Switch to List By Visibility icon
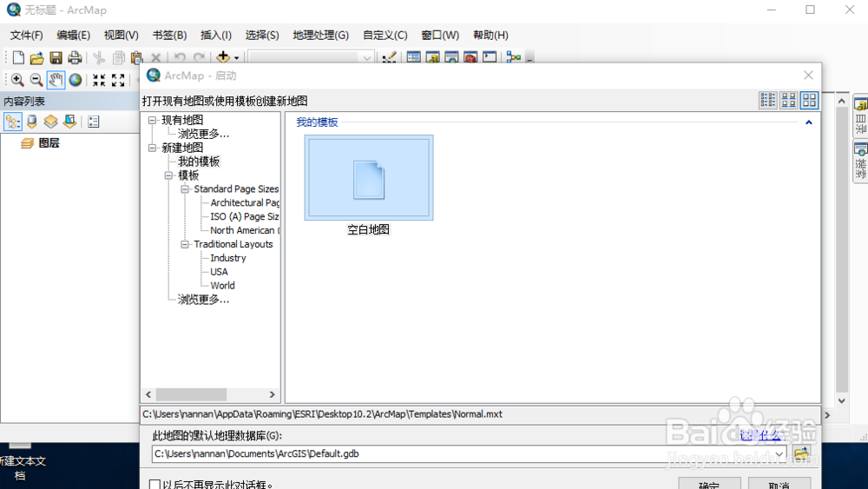The image size is (868, 489). pyautogui.click(x=51, y=122)
